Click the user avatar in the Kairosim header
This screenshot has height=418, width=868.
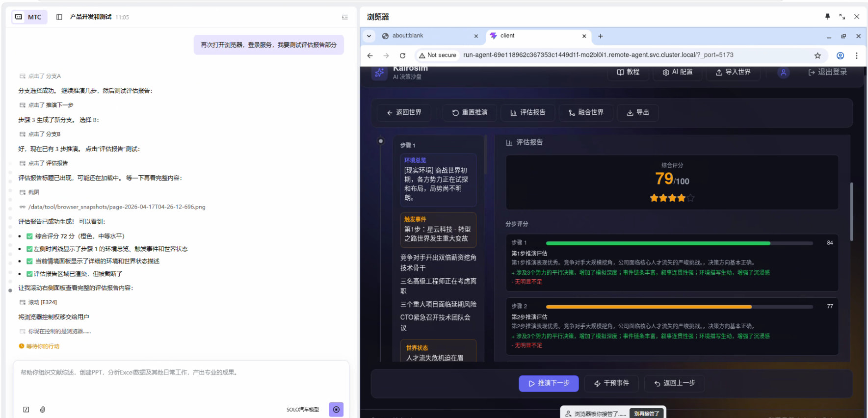[x=783, y=73]
